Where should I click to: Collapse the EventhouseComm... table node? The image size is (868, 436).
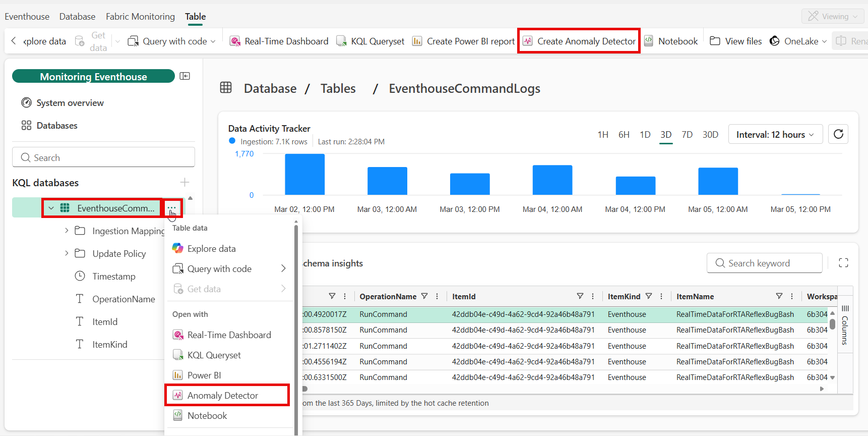click(x=51, y=208)
